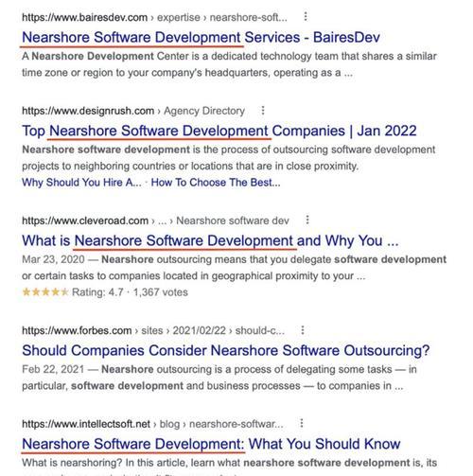Follow the How To Choose The Best... sitelink
Image resolution: width=473 pixels, height=476 pixels.
(x=216, y=183)
